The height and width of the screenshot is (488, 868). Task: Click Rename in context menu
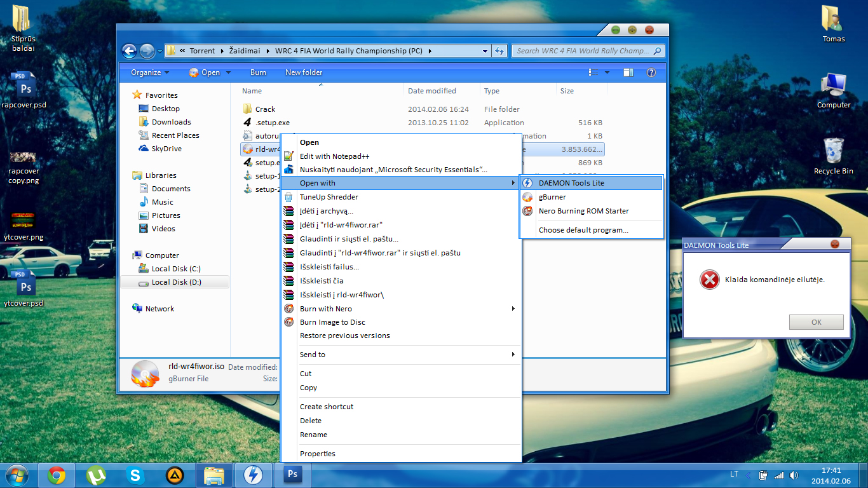click(400, 435)
